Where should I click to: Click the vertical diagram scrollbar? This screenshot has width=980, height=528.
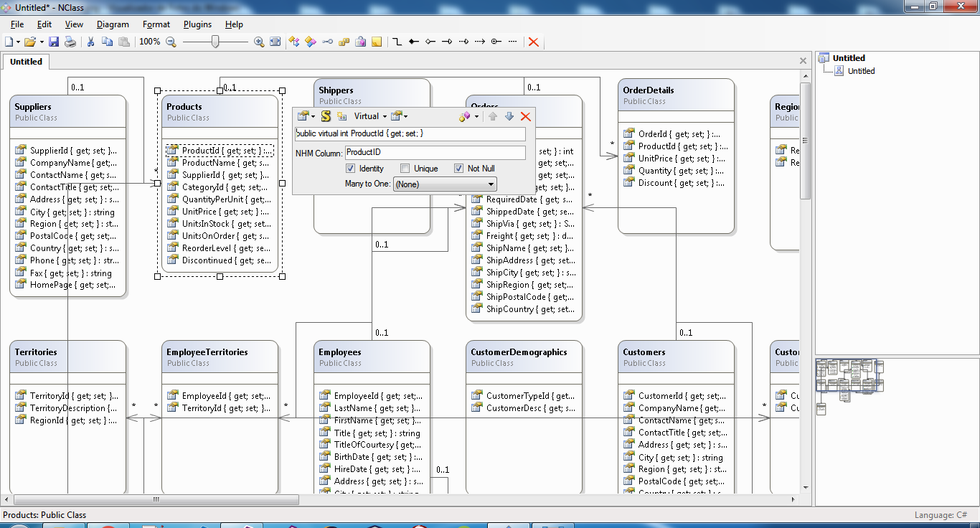coord(806,282)
